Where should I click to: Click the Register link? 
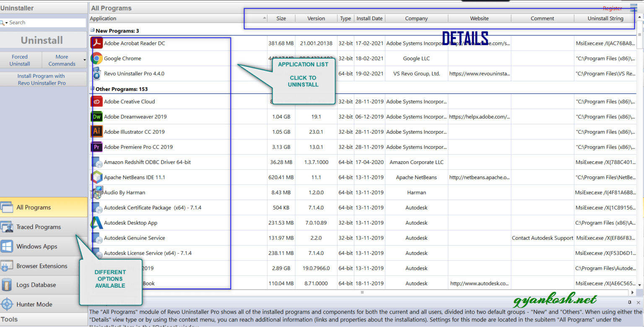612,8
